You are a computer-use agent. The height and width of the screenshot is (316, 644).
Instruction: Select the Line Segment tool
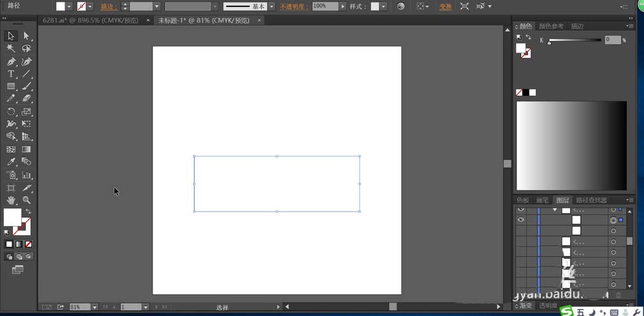click(26, 74)
